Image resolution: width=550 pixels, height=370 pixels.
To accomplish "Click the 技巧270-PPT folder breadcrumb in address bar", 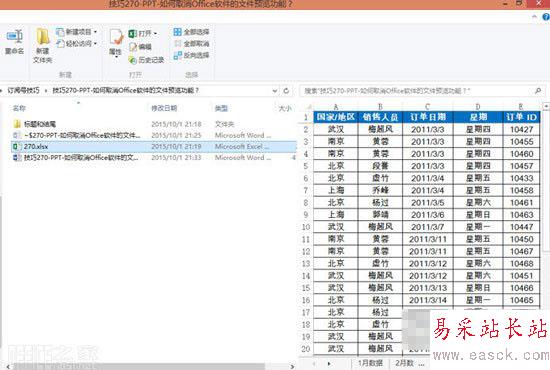I will 126,90.
